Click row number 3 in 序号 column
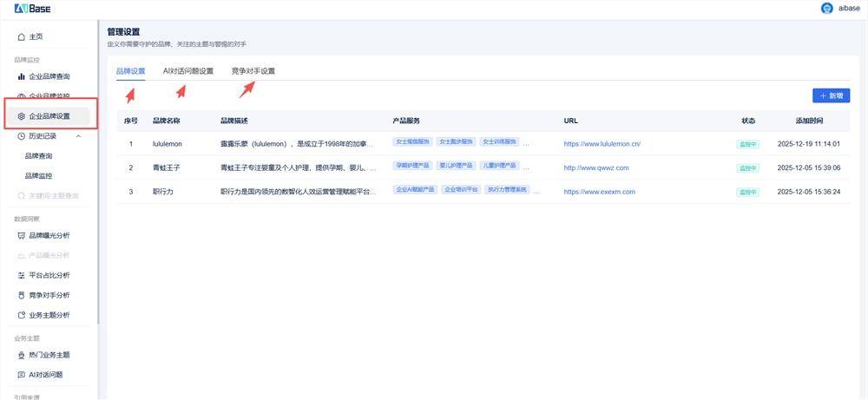Image resolution: width=868 pixels, height=400 pixels. [x=131, y=192]
